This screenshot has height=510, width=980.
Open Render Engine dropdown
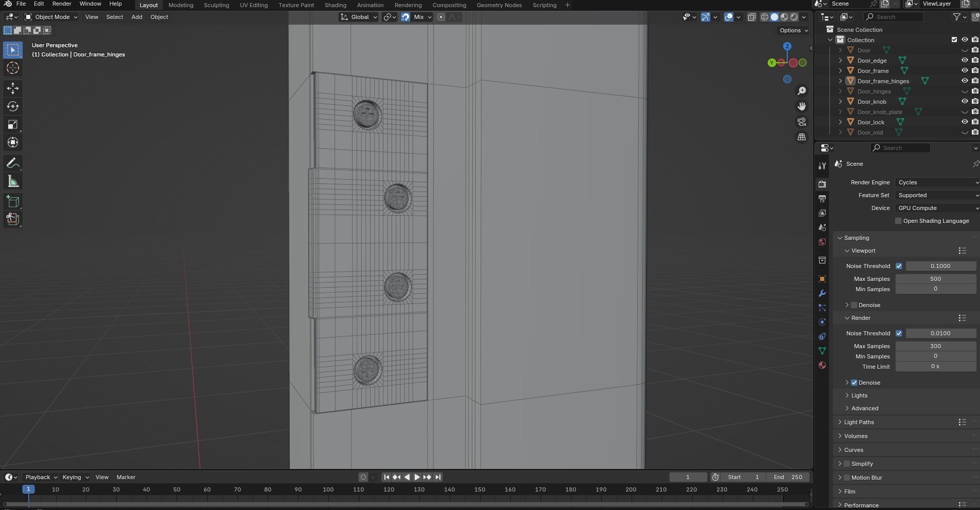point(937,182)
